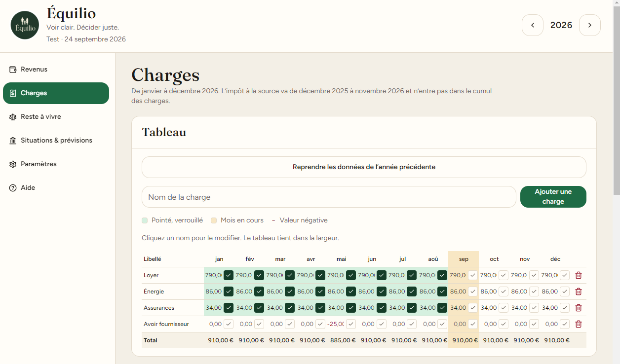Click the sep column header
Screen dimensions: 620x364
(464, 259)
